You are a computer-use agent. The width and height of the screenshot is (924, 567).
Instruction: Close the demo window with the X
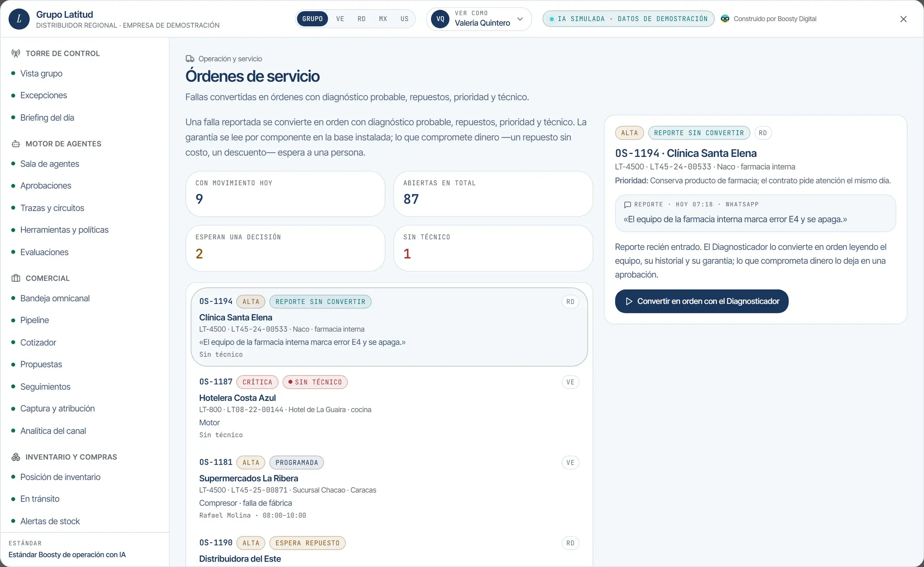click(x=903, y=19)
